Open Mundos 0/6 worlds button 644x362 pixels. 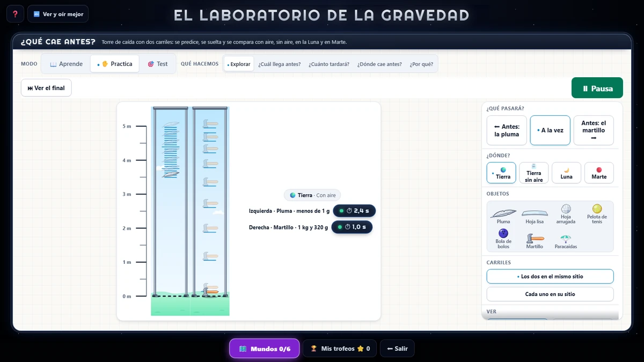(264, 349)
